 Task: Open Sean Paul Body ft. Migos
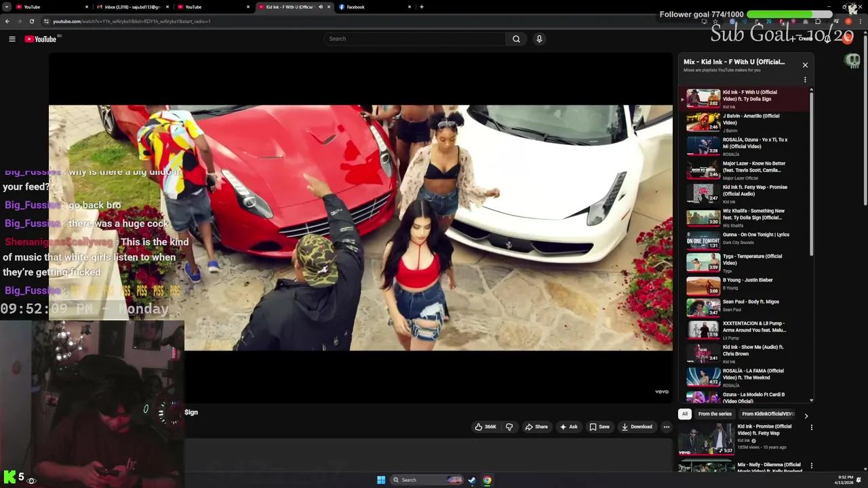click(745, 307)
